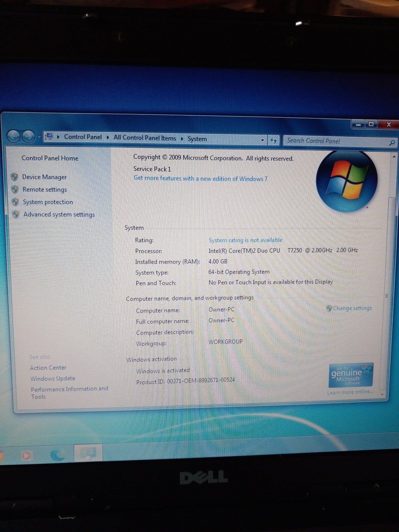Click the Owner-PC computer name value
The image size is (399, 532).
221,310
